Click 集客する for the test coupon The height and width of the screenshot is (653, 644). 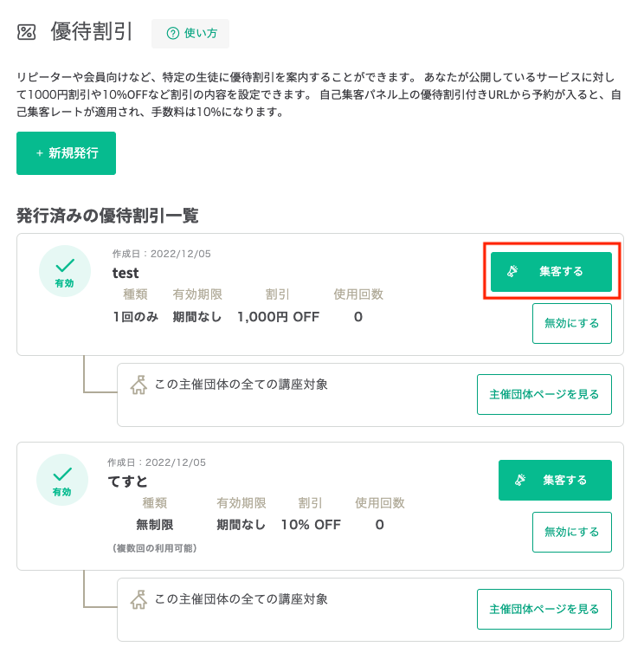coord(551,272)
